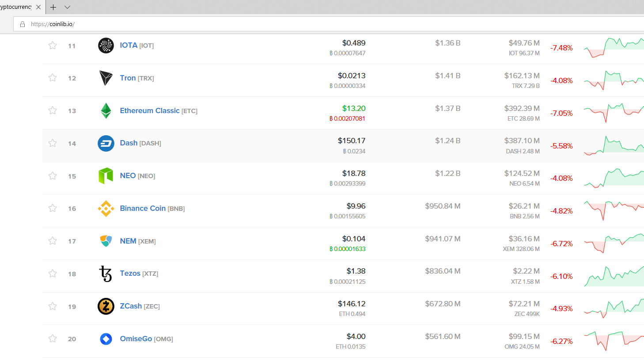Click the Binance Coin logo
Screen dimensions: 644x362
click(106, 209)
